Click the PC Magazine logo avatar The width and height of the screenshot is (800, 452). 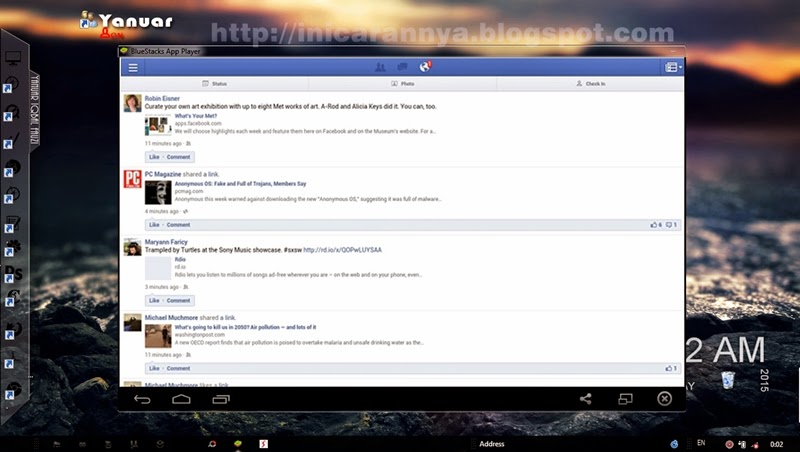tap(133, 179)
